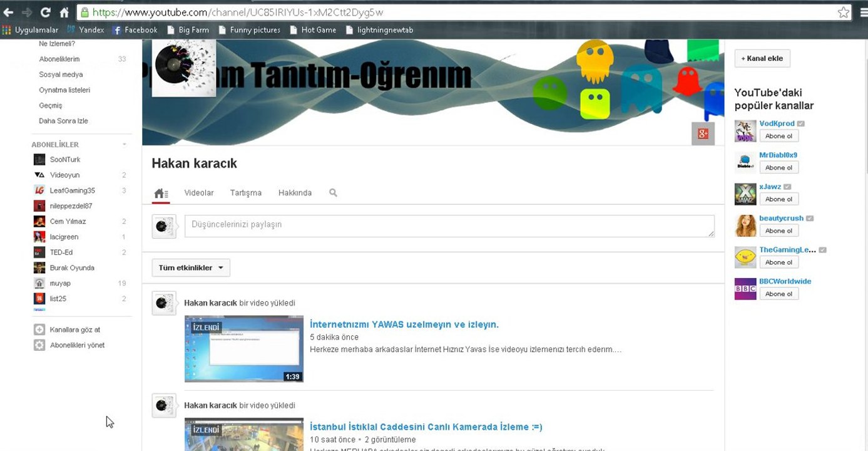Screen dimensions: 868x451
Task: Open the list25 subscription
Action: [58, 299]
